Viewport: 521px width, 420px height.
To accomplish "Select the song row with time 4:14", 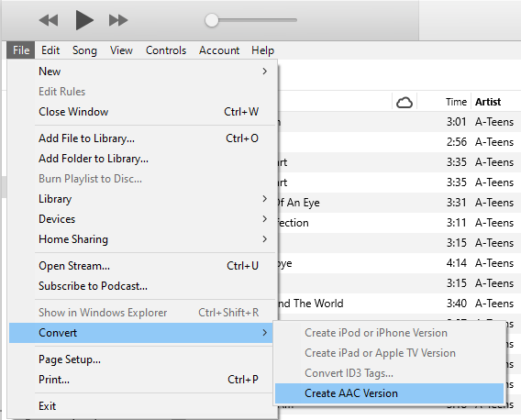I will [x=399, y=263].
